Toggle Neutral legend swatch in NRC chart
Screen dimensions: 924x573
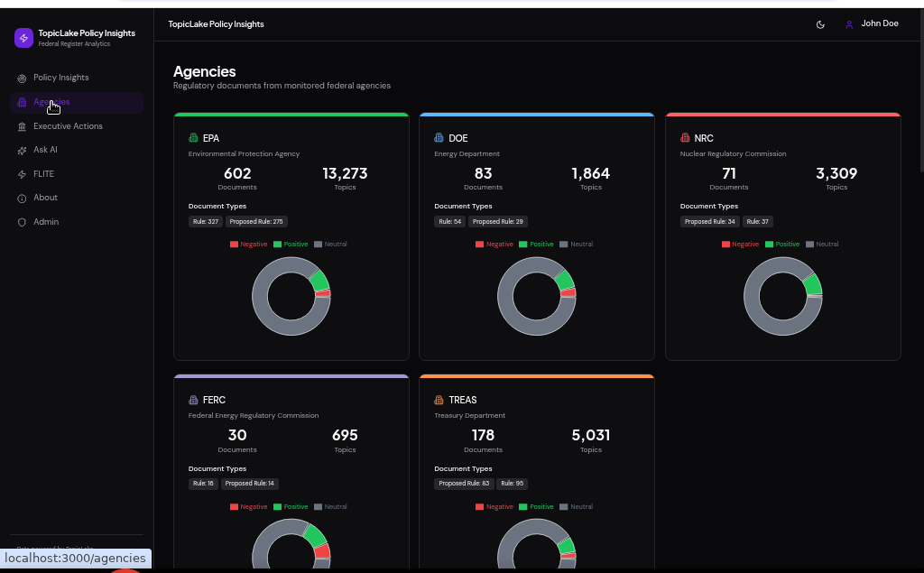809,244
